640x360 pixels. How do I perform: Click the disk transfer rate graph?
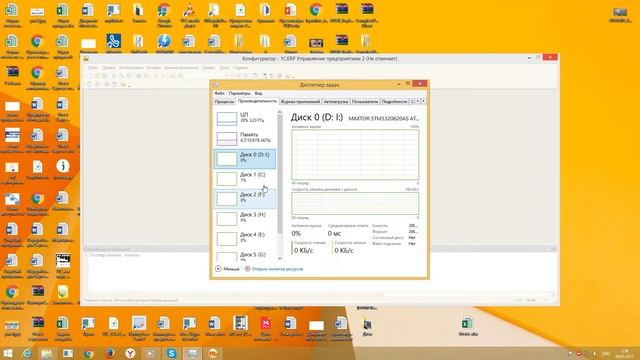pyautogui.click(x=355, y=203)
